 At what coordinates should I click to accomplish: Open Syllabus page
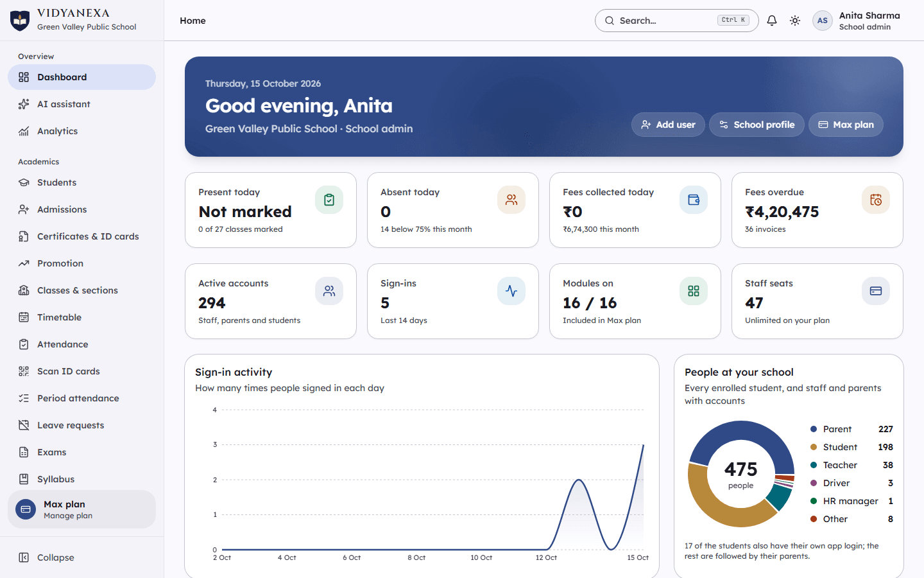click(81, 479)
